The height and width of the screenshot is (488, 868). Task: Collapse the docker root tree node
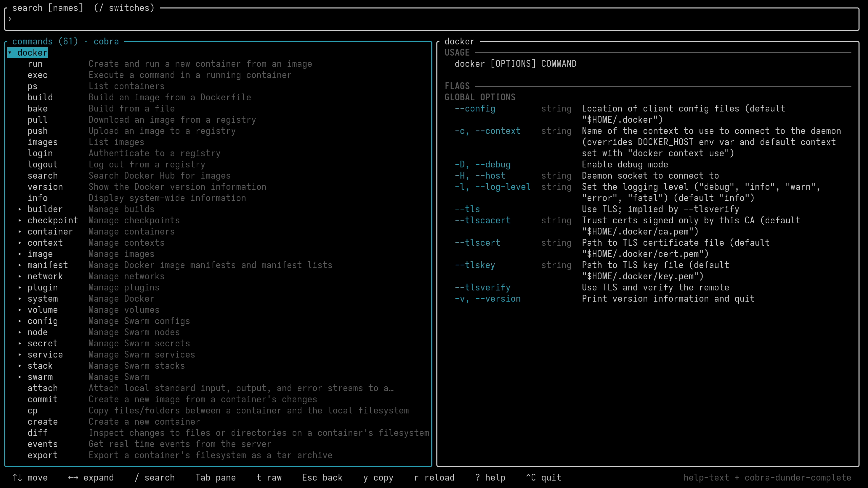coord(10,53)
